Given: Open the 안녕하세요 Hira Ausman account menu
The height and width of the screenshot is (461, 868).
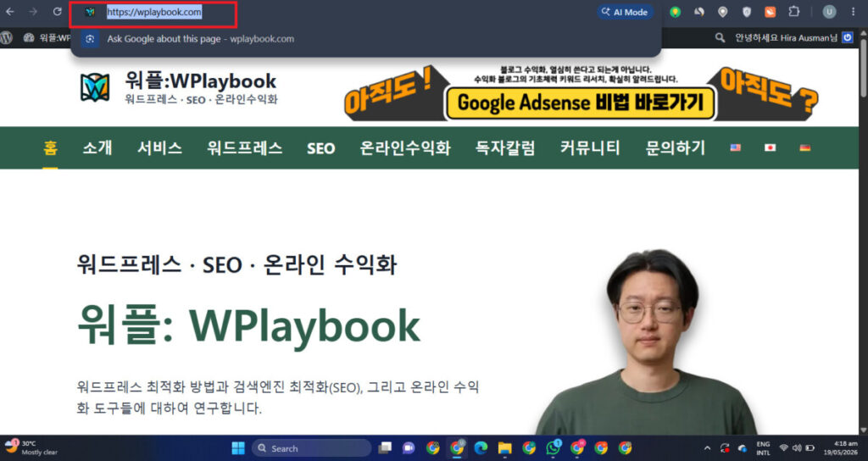Looking at the screenshot, I should (786, 37).
